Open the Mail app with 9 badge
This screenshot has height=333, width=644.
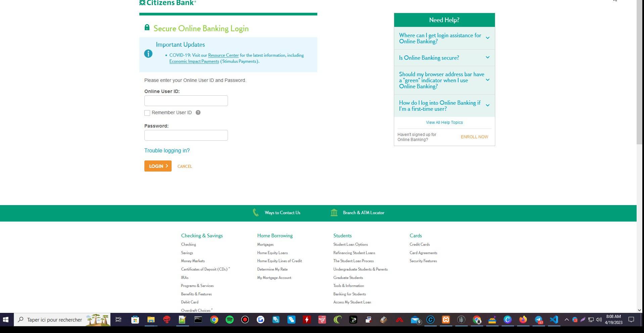(x=415, y=320)
